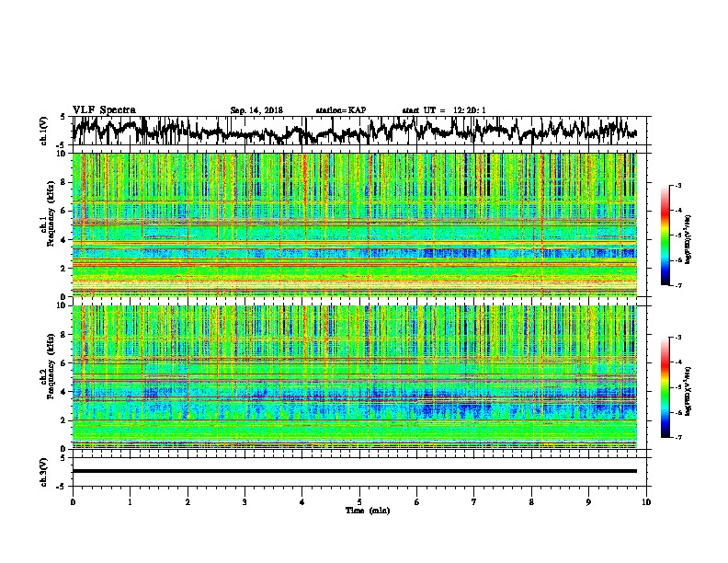
Task: Click the "-7" tick on ch.1 colorbar
Action: [677, 285]
